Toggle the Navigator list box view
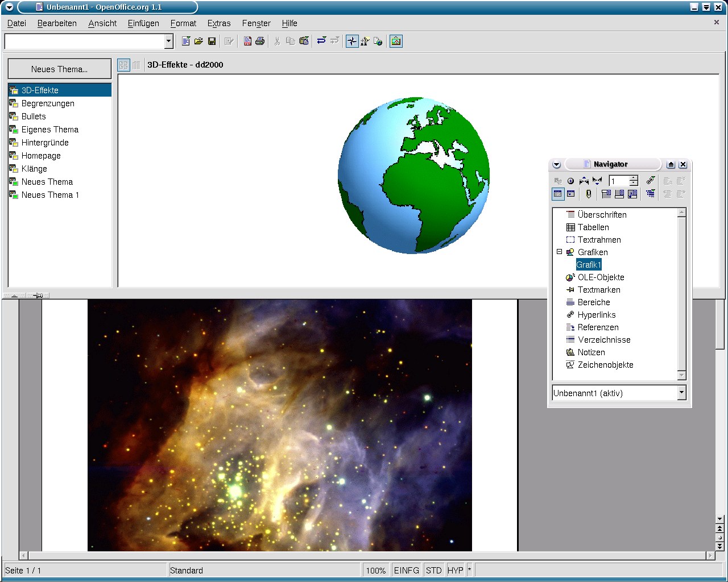The width and height of the screenshot is (728, 582). (x=558, y=194)
